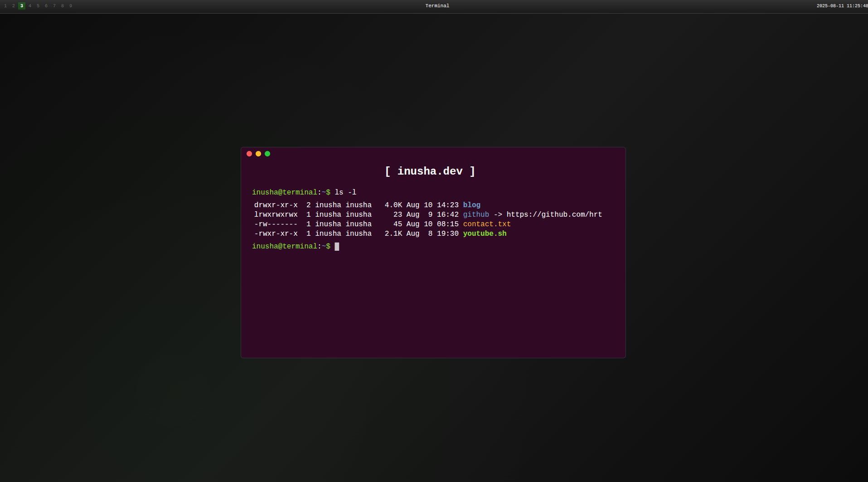Click the lrwxrwxrwx permissions text
Screen dimensions: 868x482
[276, 214]
